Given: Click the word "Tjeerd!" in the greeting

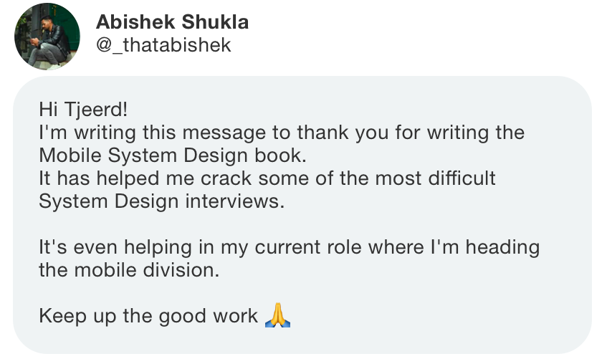Looking at the screenshot, I should (96, 110).
